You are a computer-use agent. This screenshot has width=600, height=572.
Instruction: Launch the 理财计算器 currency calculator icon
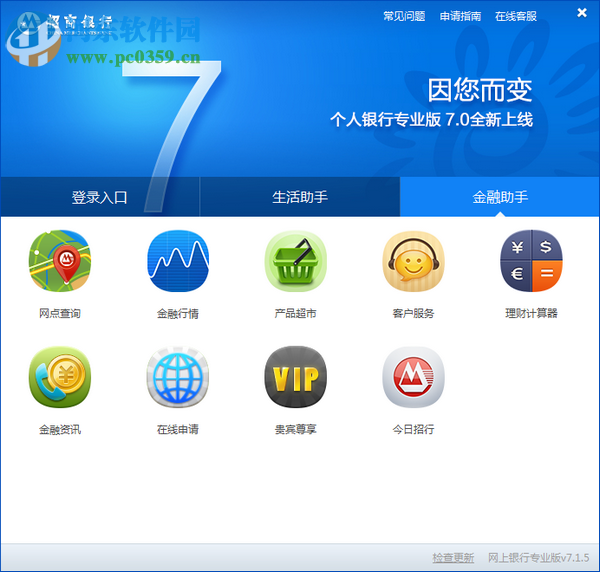531,261
